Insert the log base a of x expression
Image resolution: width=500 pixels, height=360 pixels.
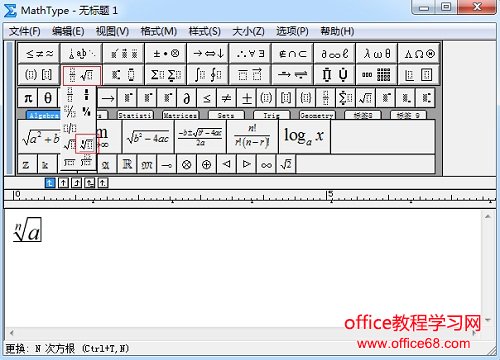click(304, 137)
